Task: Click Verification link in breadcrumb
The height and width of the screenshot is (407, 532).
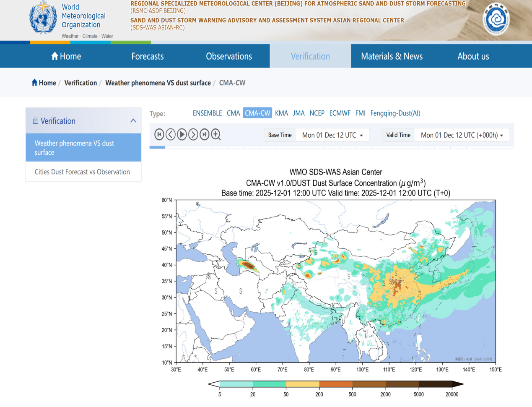Action: pos(80,83)
